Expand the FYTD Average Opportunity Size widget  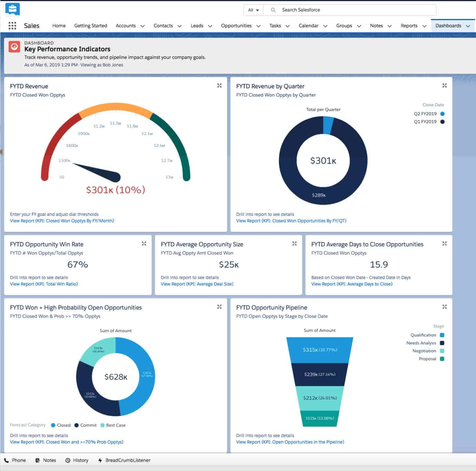click(294, 243)
